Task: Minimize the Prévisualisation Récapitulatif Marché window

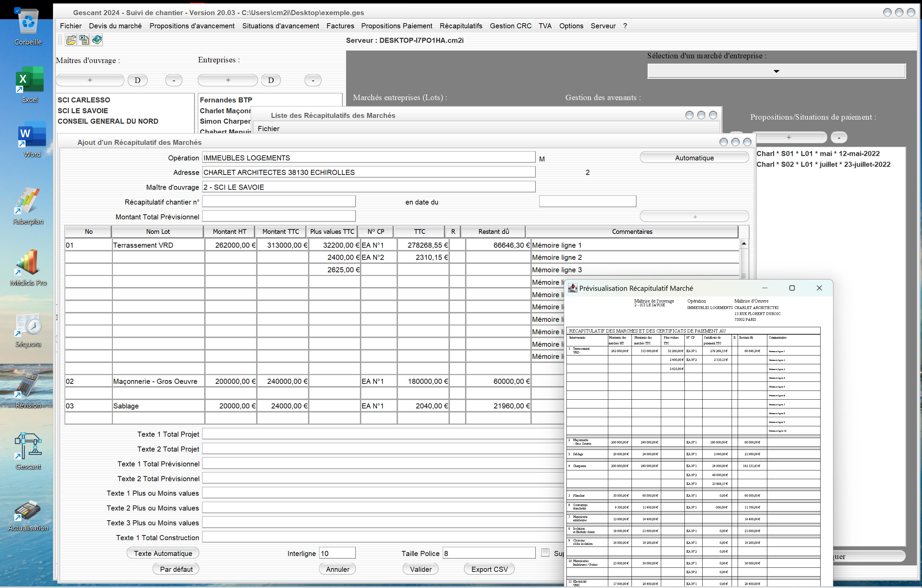Action: click(x=765, y=288)
